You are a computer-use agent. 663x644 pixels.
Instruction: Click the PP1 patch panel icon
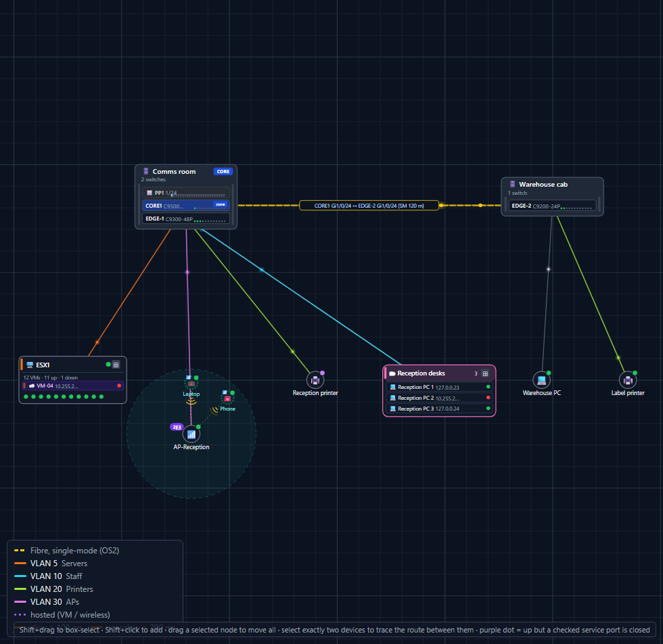click(150, 193)
